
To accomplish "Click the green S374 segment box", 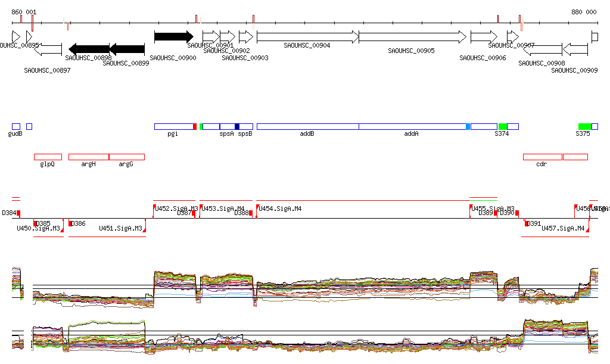I will pos(503,126).
